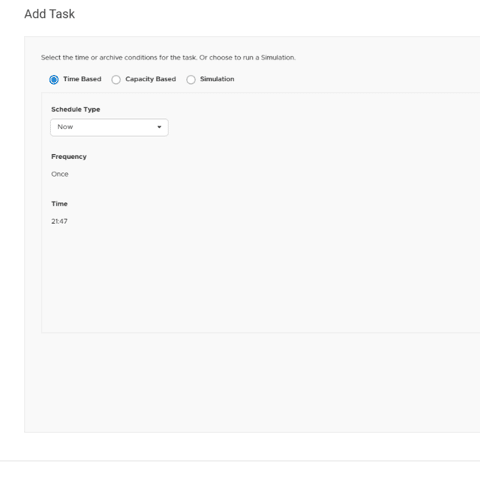Click the 'Time' field label
Screen dimensions: 480x504
point(59,204)
